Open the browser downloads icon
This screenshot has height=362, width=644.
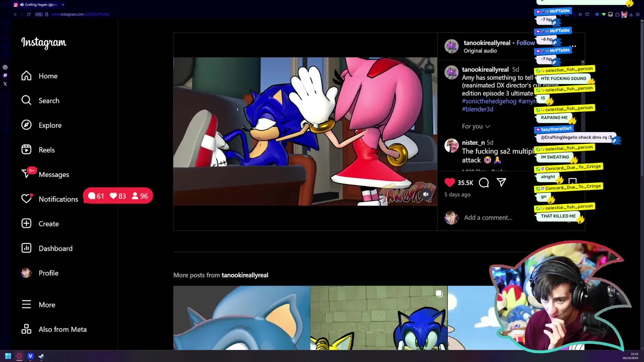(631, 15)
